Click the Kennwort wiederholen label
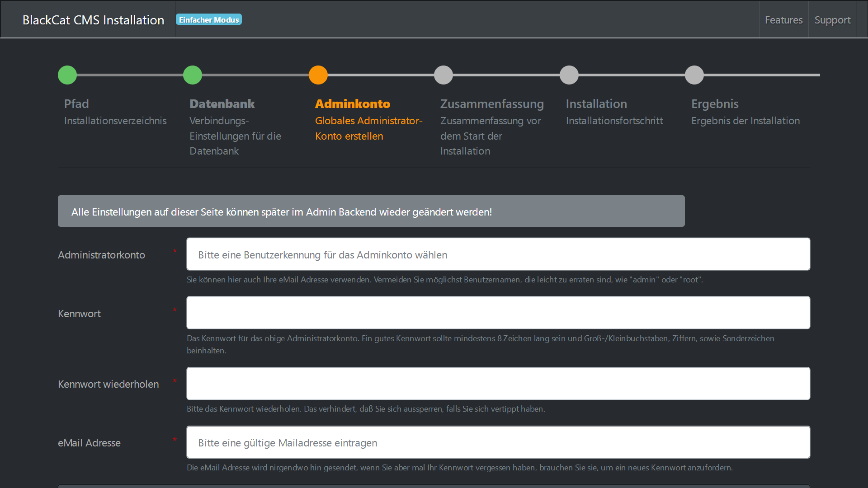The image size is (868, 488). point(108,384)
